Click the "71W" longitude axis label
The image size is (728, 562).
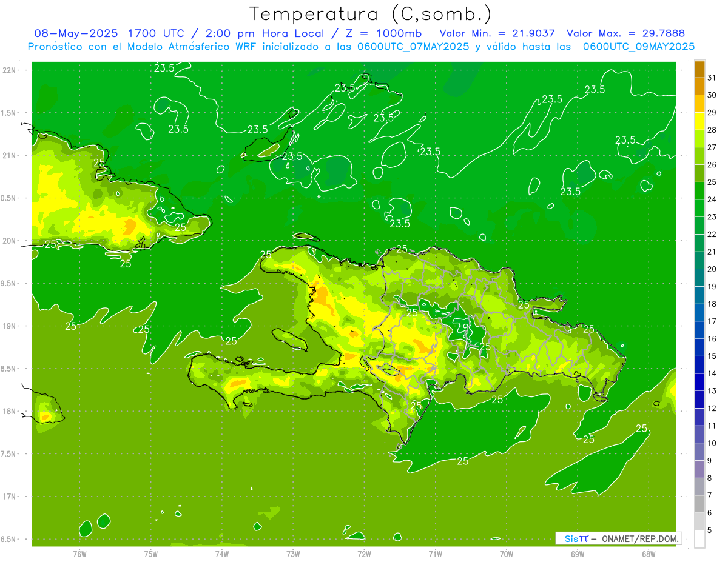(x=435, y=554)
